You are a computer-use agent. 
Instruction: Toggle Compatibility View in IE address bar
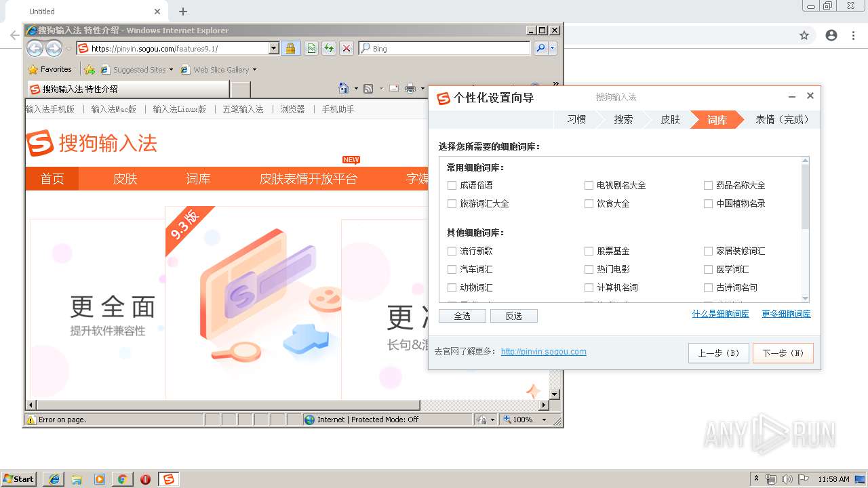coord(311,48)
